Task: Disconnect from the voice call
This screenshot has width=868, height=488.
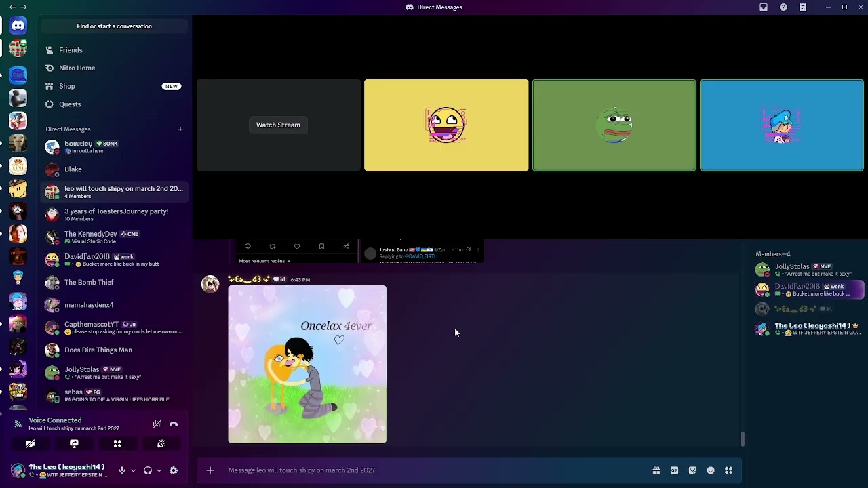Action: [174, 424]
